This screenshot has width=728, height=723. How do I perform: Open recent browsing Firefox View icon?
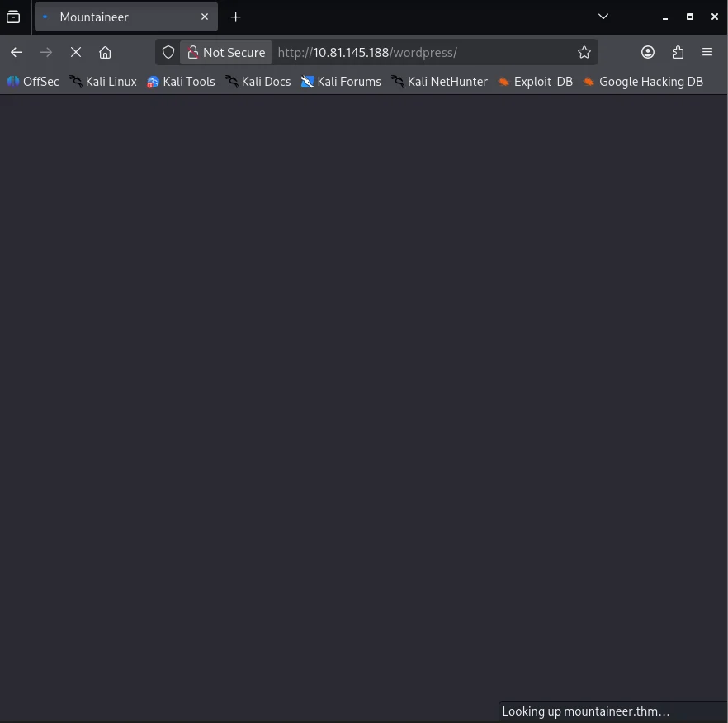click(x=13, y=17)
